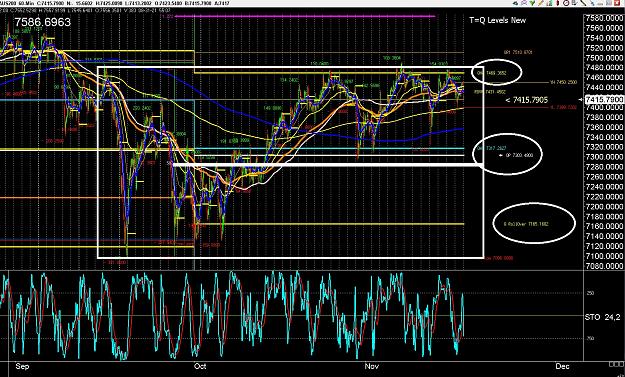Select the yellow pencil drawing tool icon
Screen dimensions: 625x377
pos(540,3)
